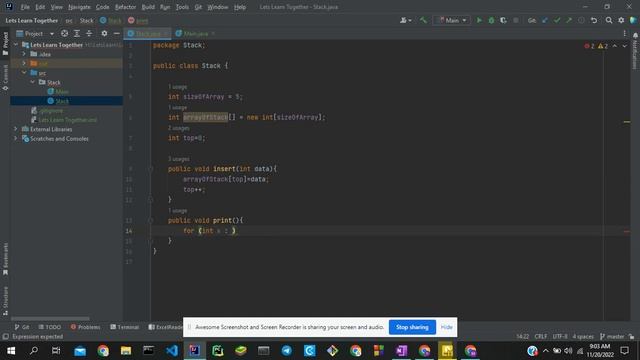Open Task View on taskbar

56,351
